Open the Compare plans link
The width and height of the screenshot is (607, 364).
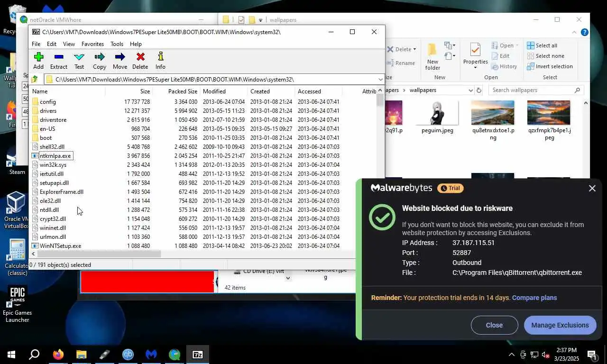coord(534,298)
